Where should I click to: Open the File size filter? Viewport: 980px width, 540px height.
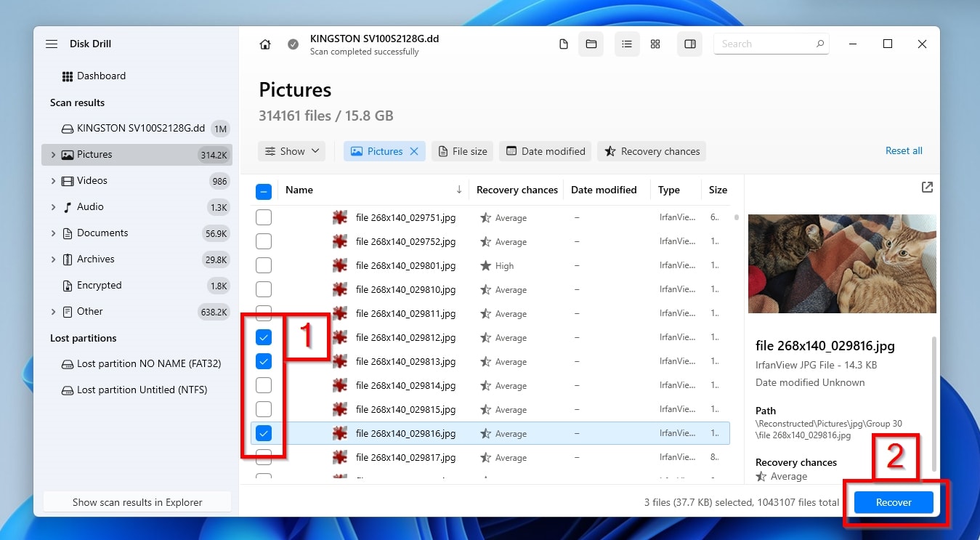point(462,151)
